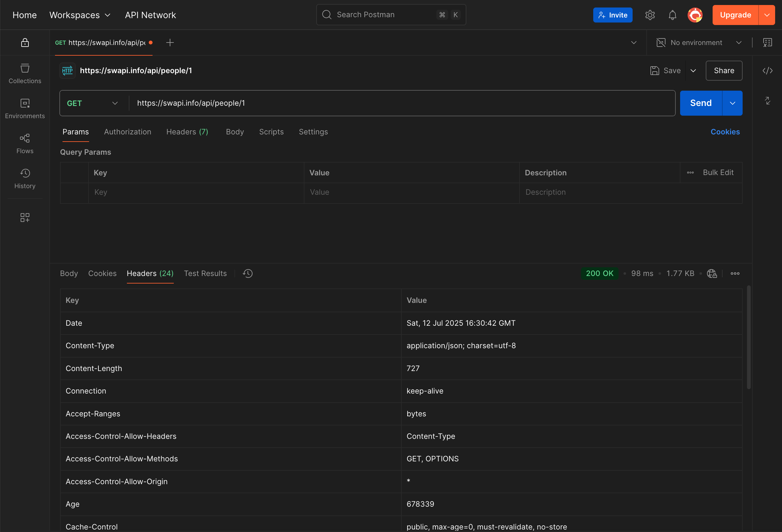The image size is (782, 532).
Task: Go to Home
Action: pos(25,15)
